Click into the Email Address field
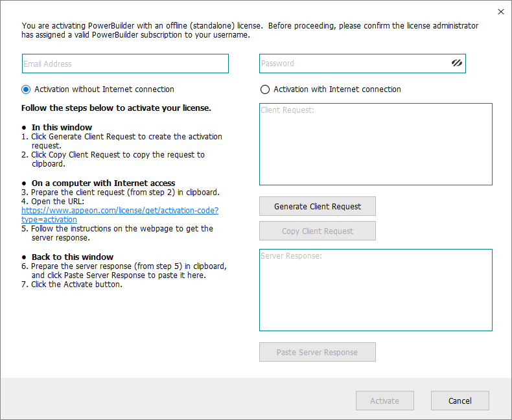This screenshot has width=512, height=420. tap(124, 64)
